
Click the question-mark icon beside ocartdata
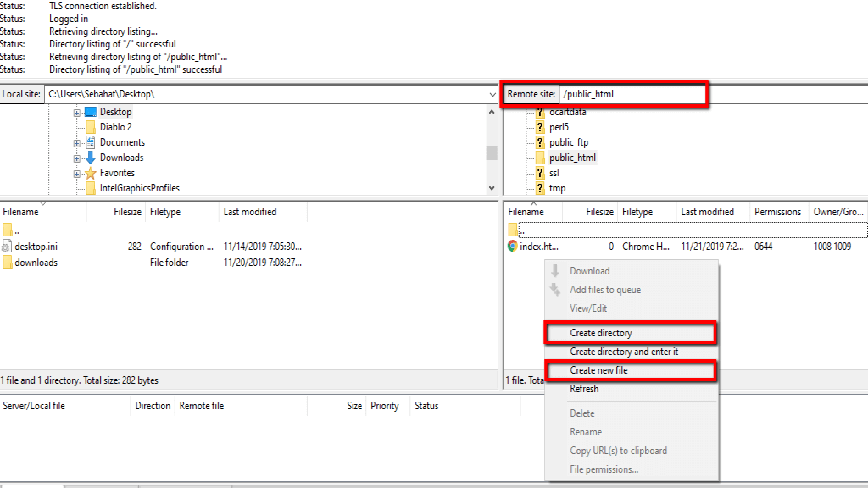coord(540,113)
